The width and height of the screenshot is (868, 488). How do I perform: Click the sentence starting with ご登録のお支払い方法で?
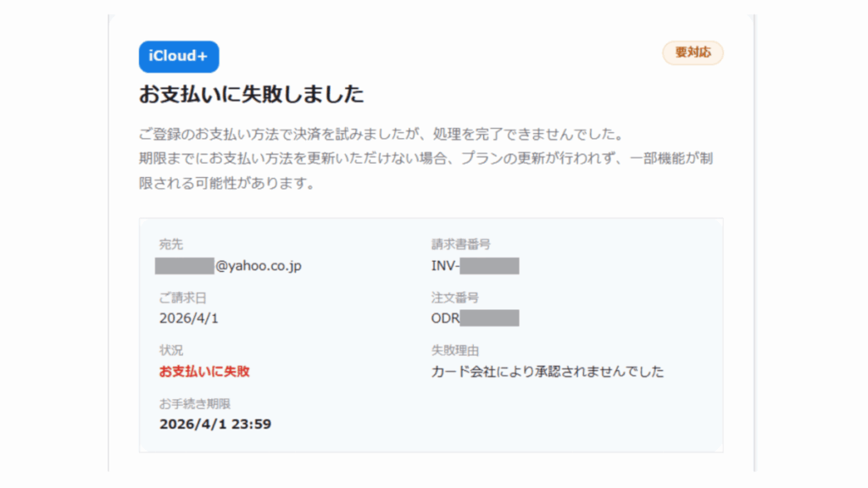pos(381,135)
